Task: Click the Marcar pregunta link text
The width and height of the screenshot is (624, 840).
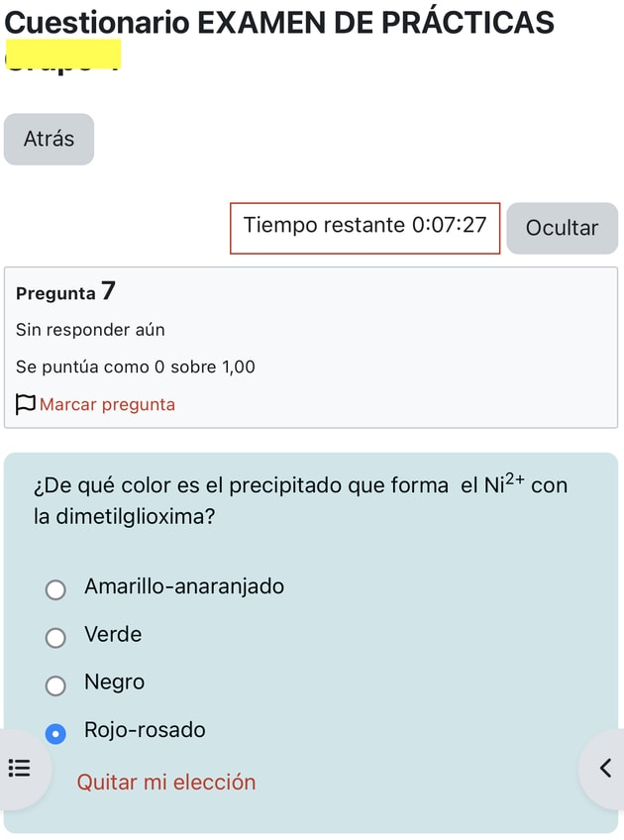Action: point(107,404)
